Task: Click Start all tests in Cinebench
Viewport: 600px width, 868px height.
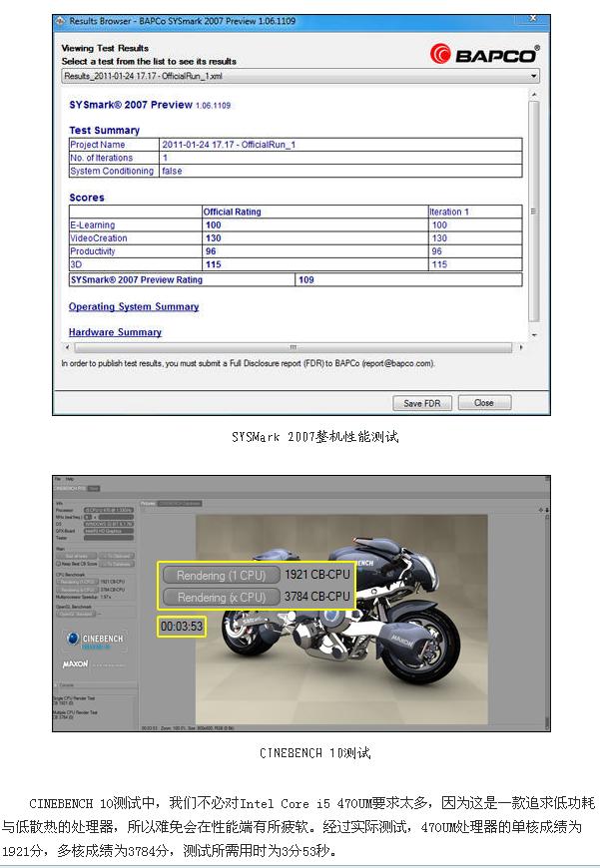Action: 77,556
